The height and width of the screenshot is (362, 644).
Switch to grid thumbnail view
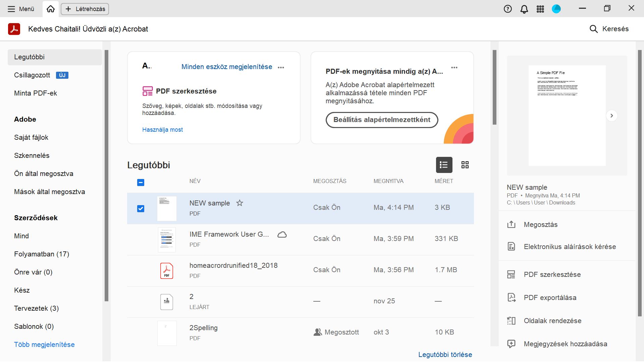click(465, 165)
